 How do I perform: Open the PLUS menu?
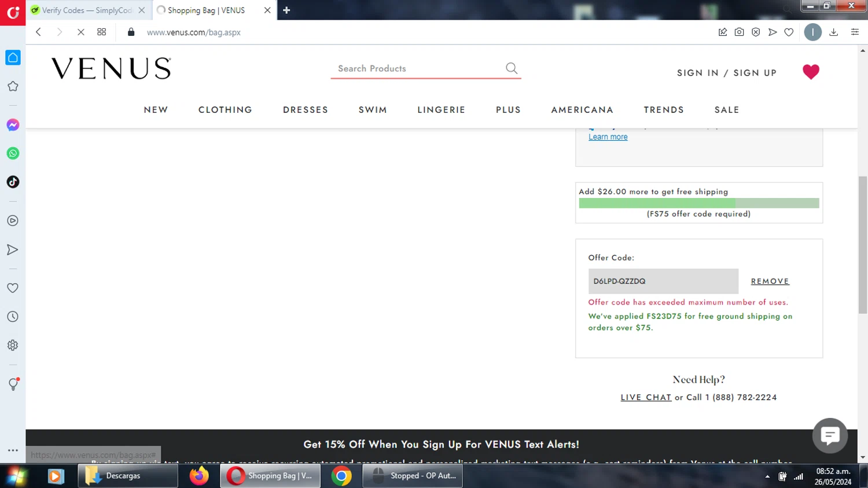pos(508,110)
